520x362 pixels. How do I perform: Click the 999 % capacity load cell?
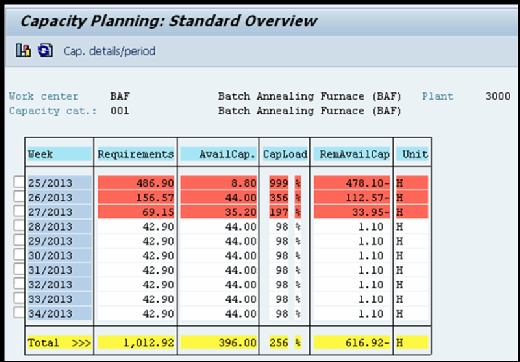pos(285,183)
